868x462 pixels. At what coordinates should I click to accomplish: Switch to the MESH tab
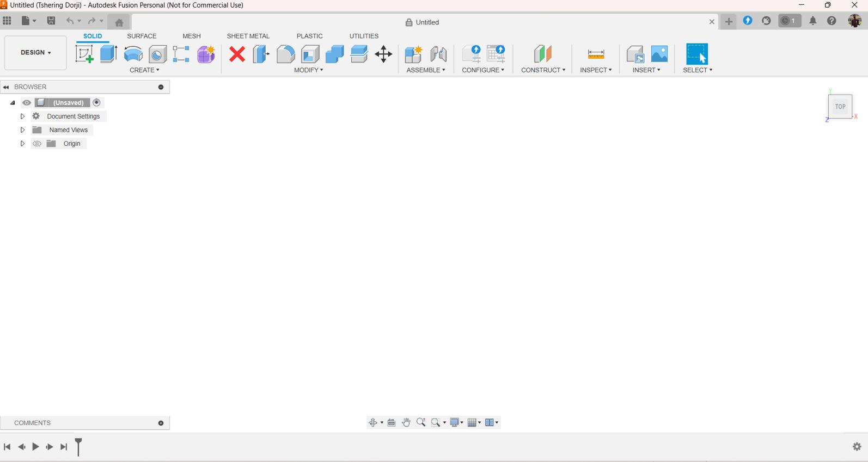192,36
